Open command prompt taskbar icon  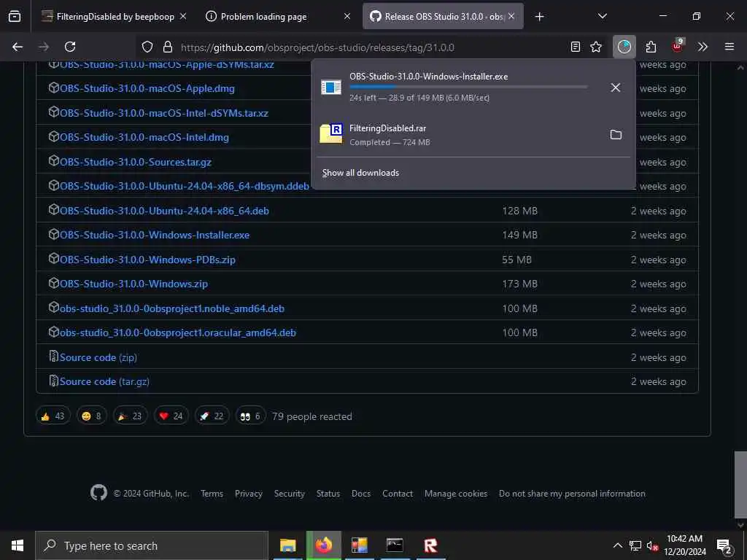pyautogui.click(x=395, y=545)
